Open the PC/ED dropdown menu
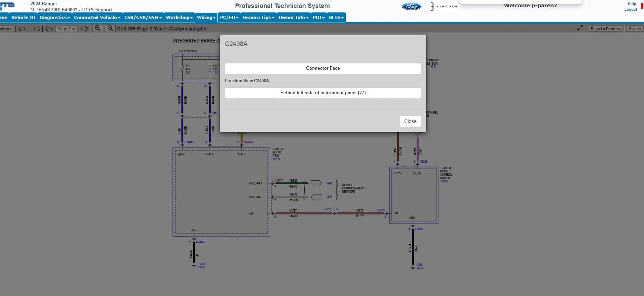The width and height of the screenshot is (644, 296). [229, 17]
